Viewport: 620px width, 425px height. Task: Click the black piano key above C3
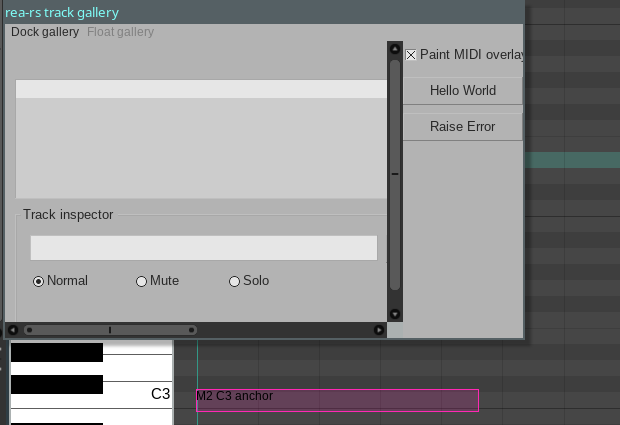click(x=57, y=384)
